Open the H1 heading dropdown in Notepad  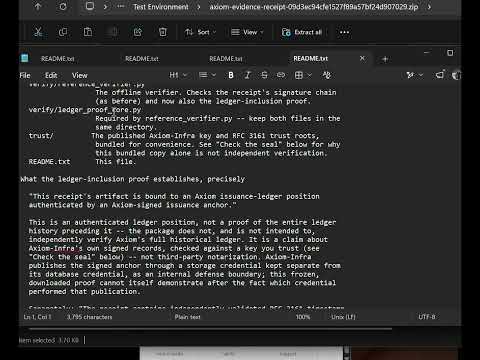[178, 75]
